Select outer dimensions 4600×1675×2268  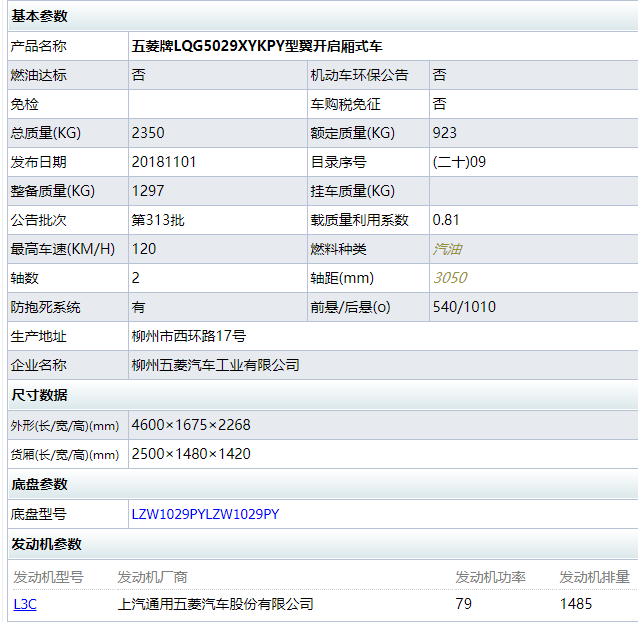[191, 425]
